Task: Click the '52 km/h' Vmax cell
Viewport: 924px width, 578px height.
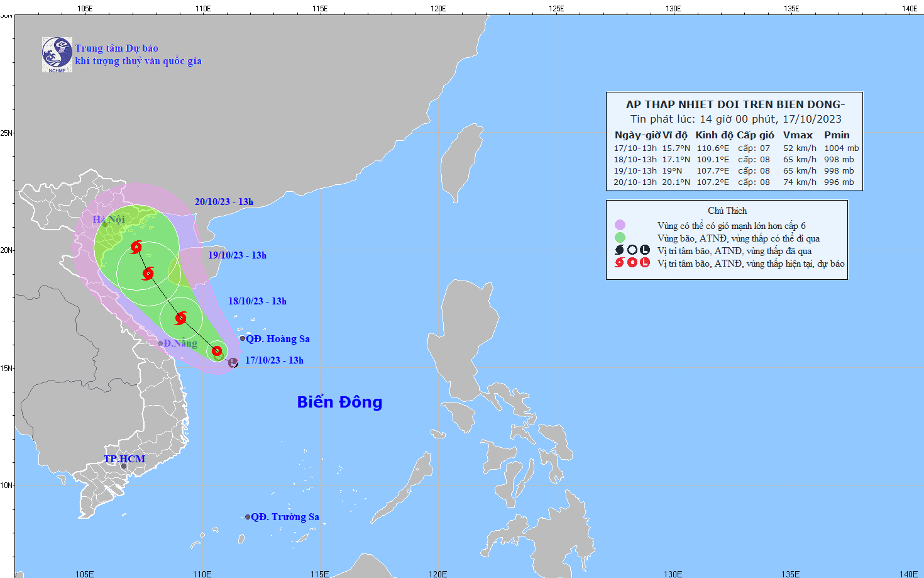Action: click(800, 148)
